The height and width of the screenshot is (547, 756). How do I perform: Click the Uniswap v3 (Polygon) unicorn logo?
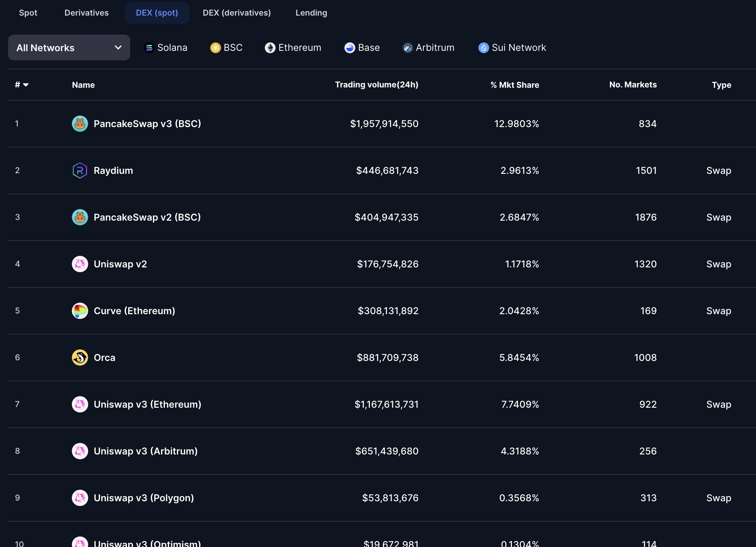pyautogui.click(x=80, y=498)
